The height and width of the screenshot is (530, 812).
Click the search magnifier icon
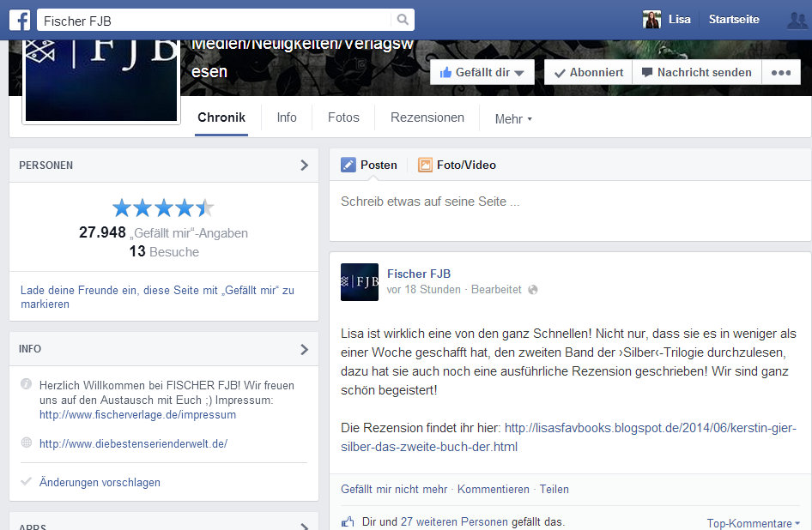(403, 20)
